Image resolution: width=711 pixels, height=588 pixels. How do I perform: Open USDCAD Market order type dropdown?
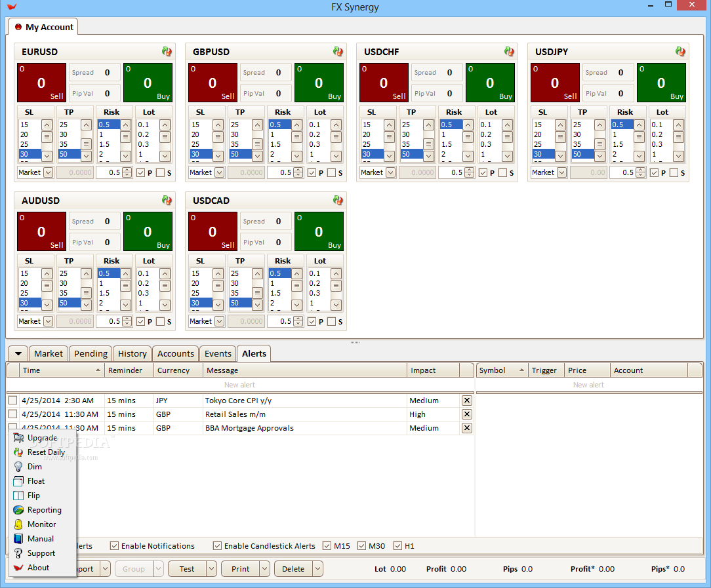point(220,321)
